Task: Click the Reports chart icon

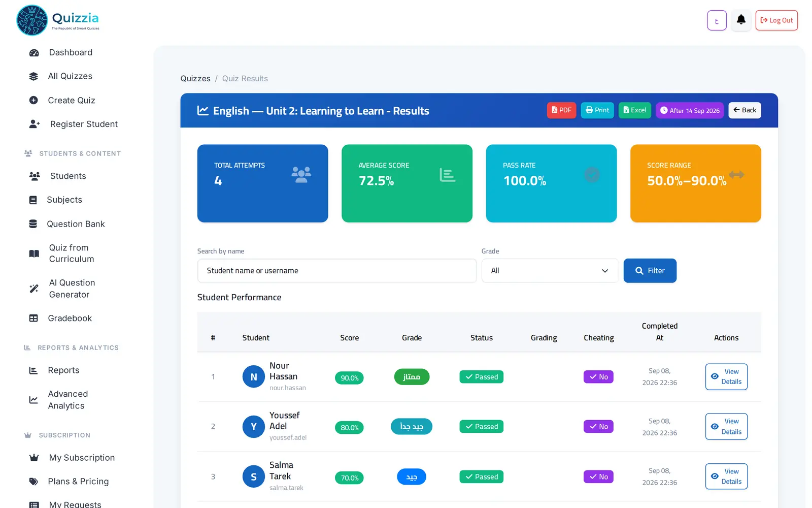Action: 33,370
